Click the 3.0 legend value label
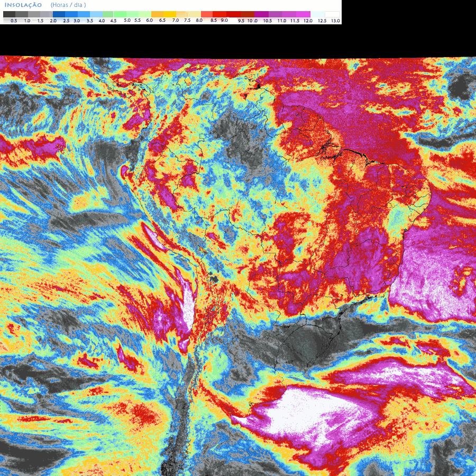This screenshot has height=476, width=476. tap(77, 21)
